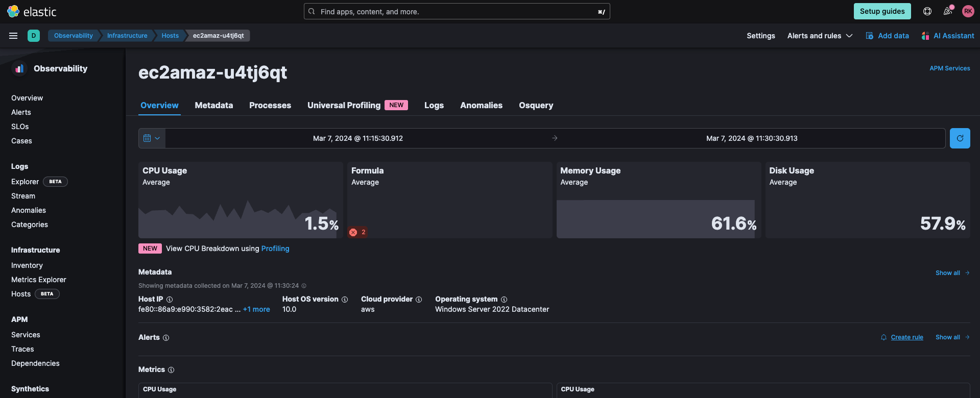Open the newsfeed notifications icon
Image resolution: width=980 pixels, height=398 pixels.
tap(948, 11)
